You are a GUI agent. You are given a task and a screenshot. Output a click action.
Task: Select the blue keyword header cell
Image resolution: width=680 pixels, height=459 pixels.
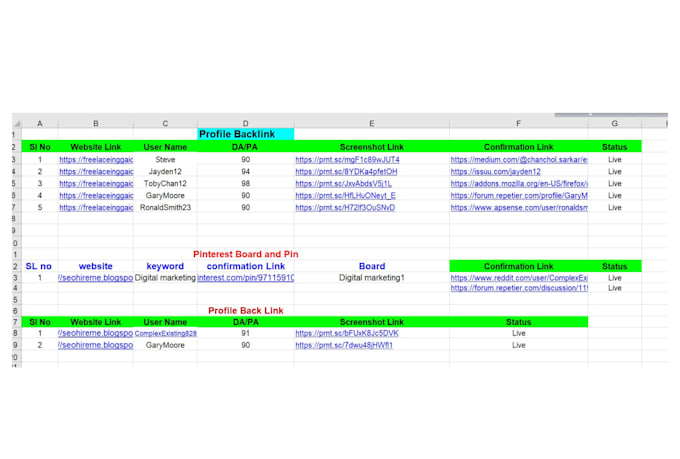165,266
